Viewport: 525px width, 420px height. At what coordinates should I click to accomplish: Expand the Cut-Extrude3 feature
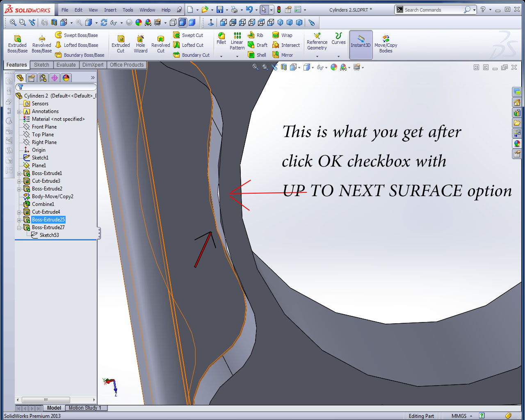[x=19, y=181]
